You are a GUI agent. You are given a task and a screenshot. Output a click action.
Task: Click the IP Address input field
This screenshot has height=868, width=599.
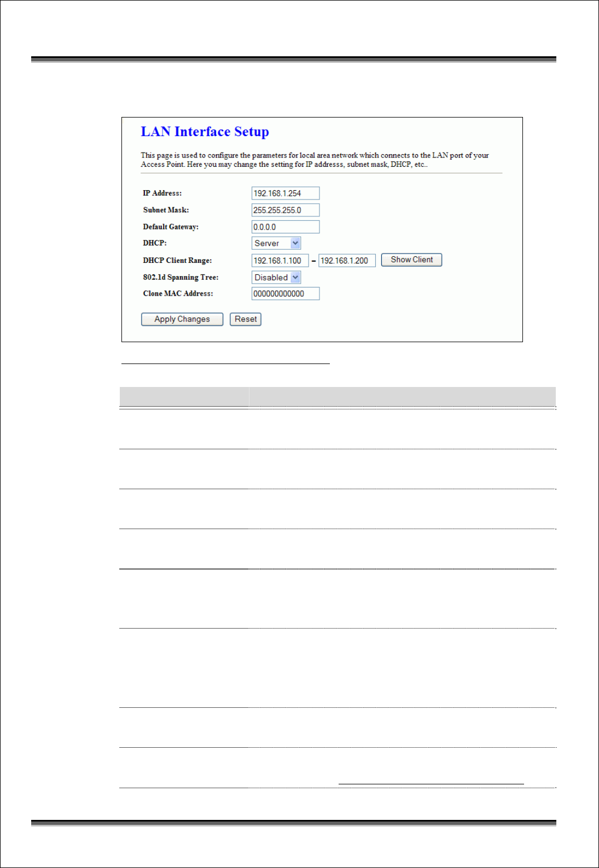286,193
